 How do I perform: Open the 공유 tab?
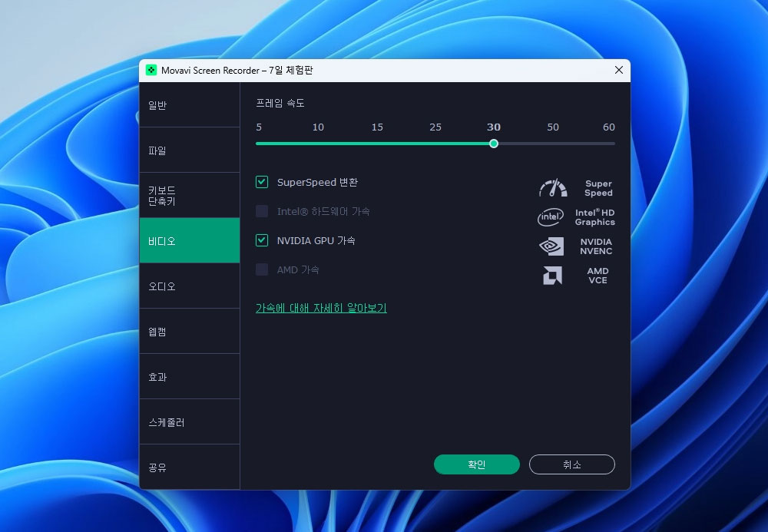click(190, 467)
